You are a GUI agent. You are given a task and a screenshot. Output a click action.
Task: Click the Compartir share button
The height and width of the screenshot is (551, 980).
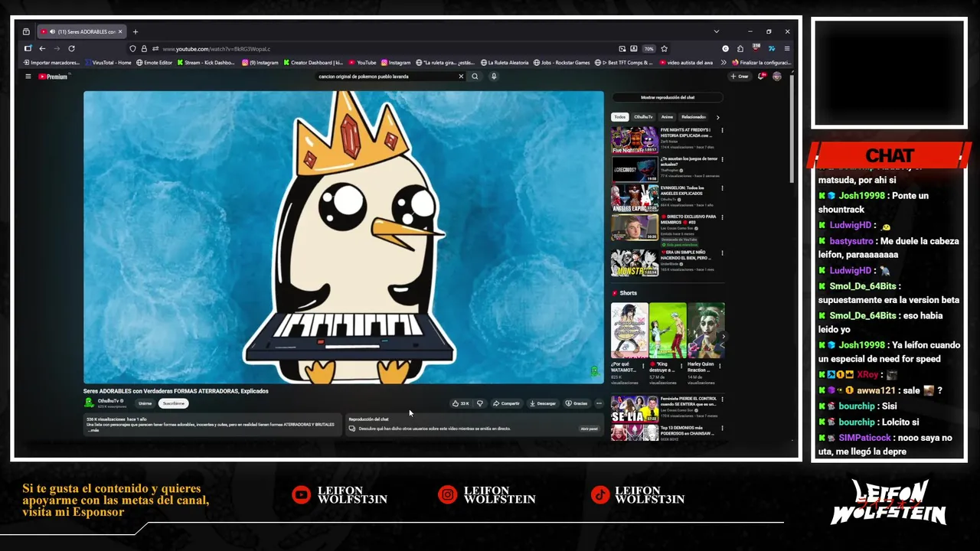[506, 403]
